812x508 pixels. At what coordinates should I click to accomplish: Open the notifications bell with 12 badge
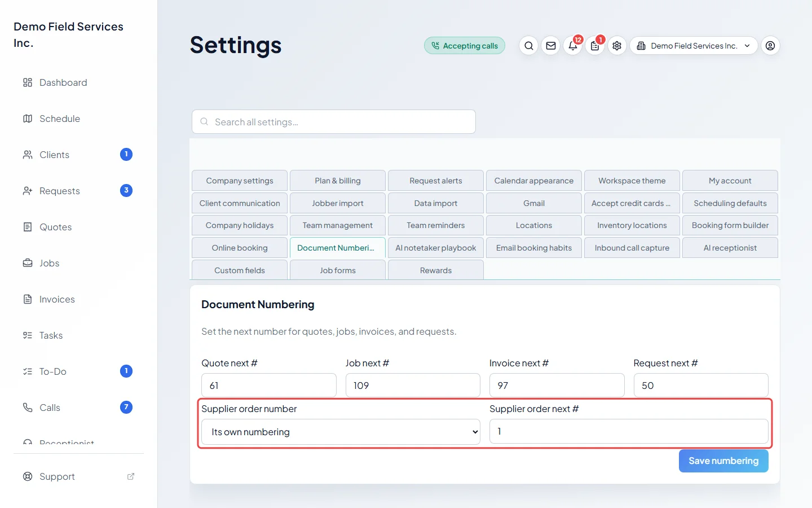tap(573, 46)
